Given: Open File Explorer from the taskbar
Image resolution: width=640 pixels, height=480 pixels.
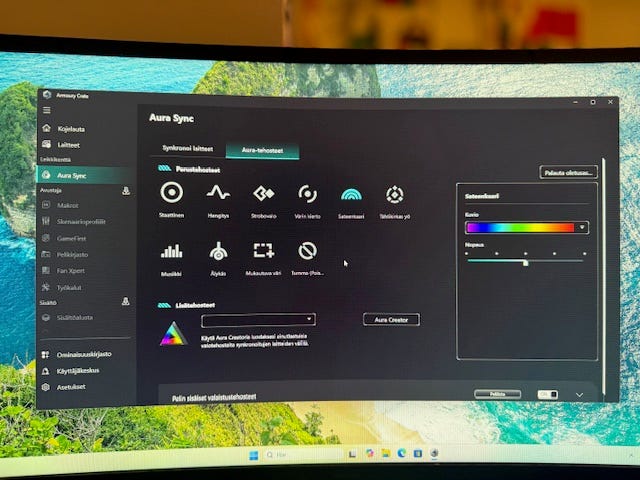Looking at the screenshot, I should tap(386, 453).
